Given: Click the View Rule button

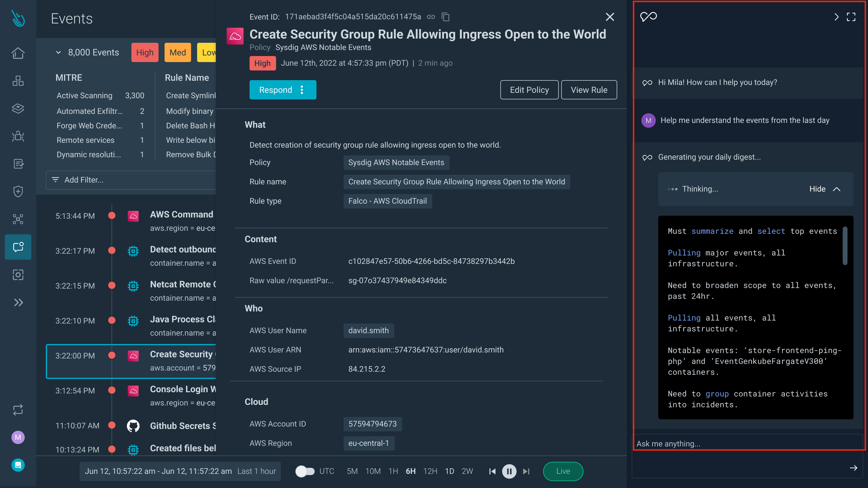Looking at the screenshot, I should pyautogui.click(x=589, y=90).
